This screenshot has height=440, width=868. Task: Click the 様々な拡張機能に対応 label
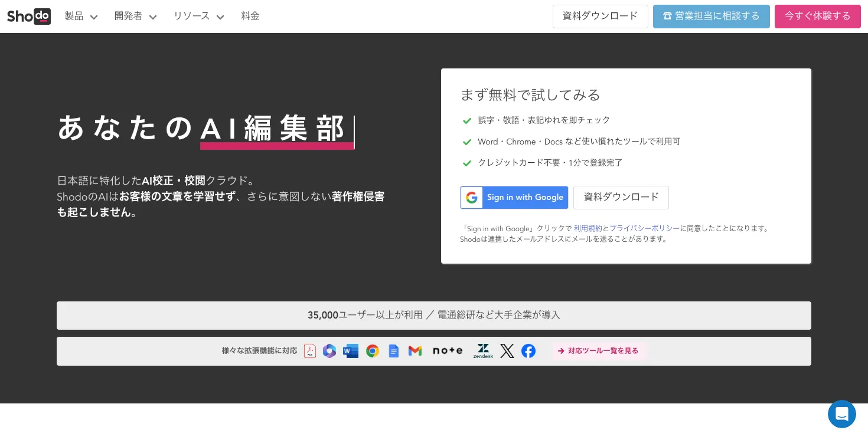tap(259, 351)
